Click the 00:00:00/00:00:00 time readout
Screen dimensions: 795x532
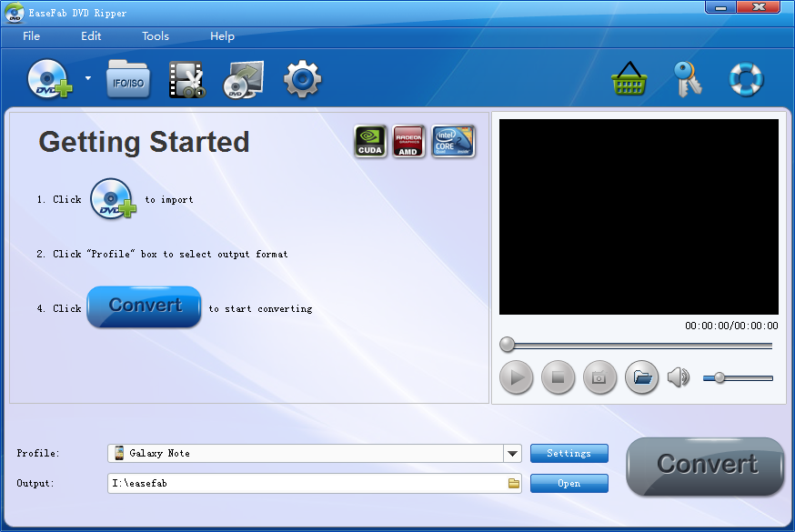(731, 326)
